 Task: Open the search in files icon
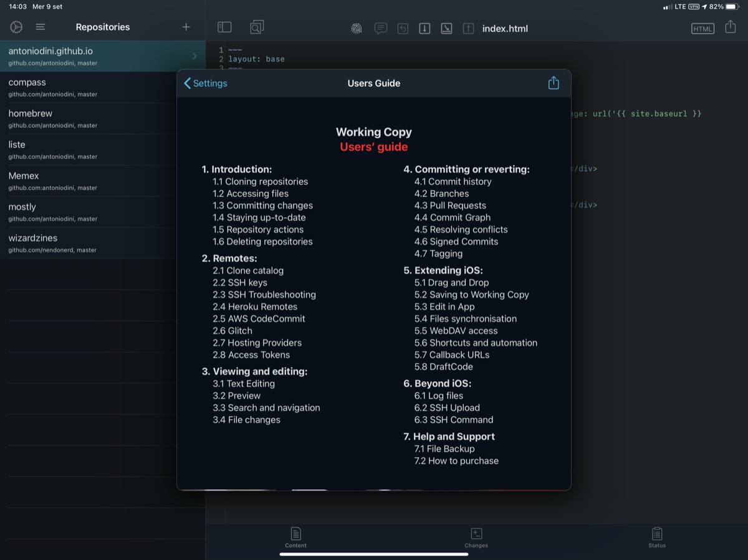[257, 27]
